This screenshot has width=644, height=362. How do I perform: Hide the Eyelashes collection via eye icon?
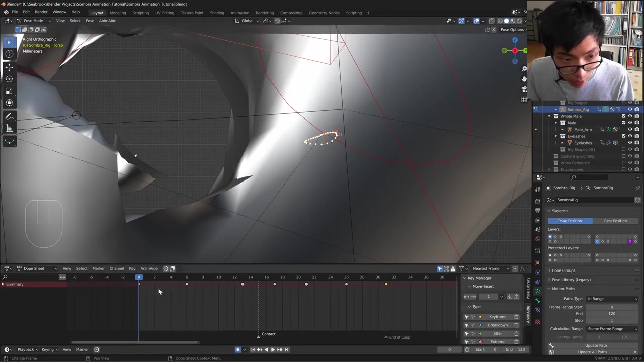point(630,136)
